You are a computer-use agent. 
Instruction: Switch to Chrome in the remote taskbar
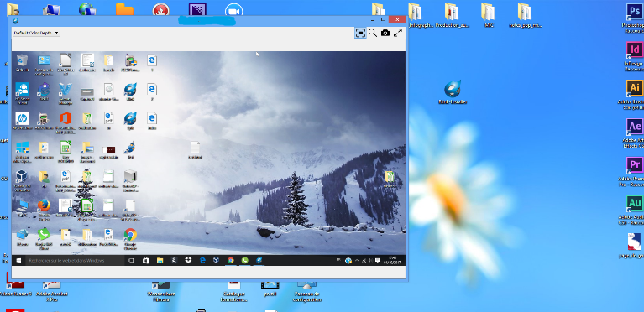pos(231,260)
